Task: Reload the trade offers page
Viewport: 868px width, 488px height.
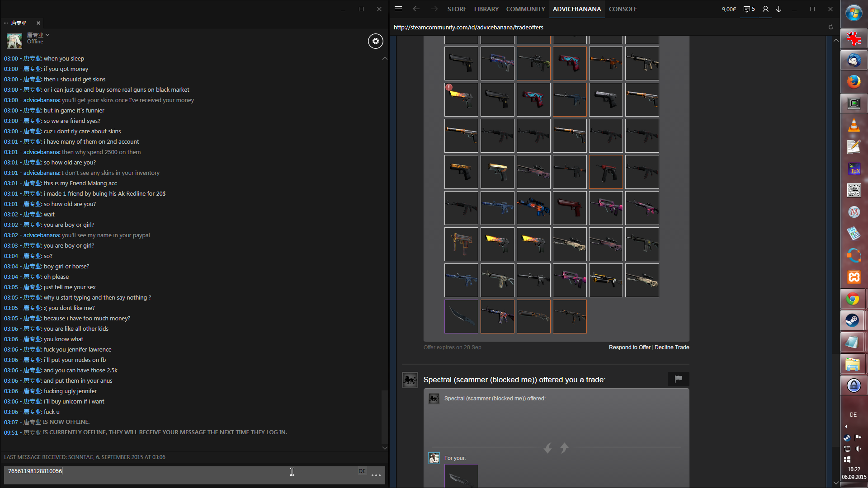Action: 830,27
